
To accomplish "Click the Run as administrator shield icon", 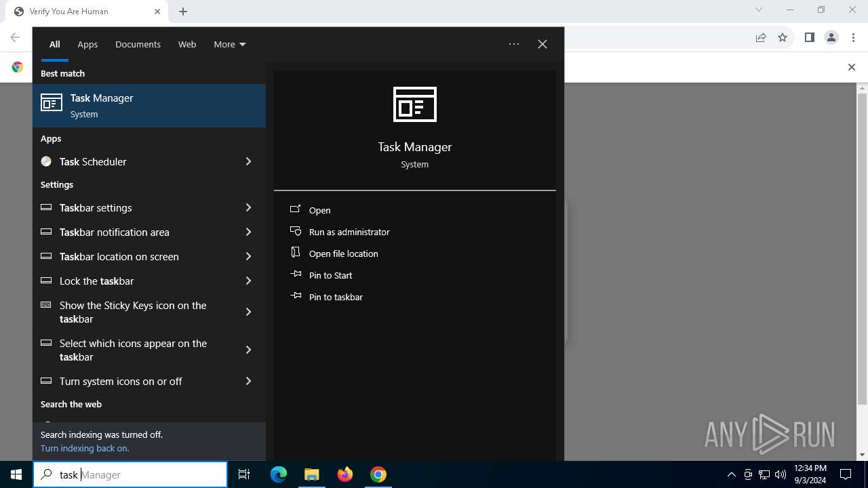I will click(295, 231).
